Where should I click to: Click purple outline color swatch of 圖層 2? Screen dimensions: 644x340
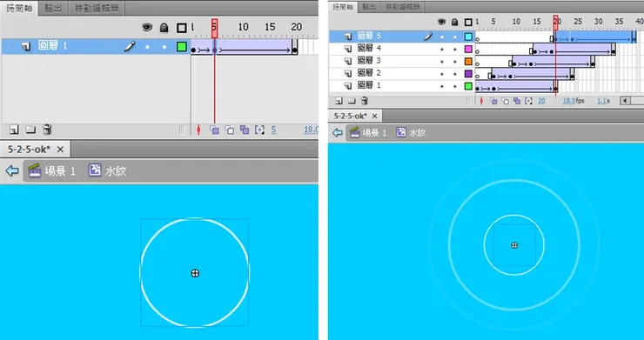[x=468, y=74]
